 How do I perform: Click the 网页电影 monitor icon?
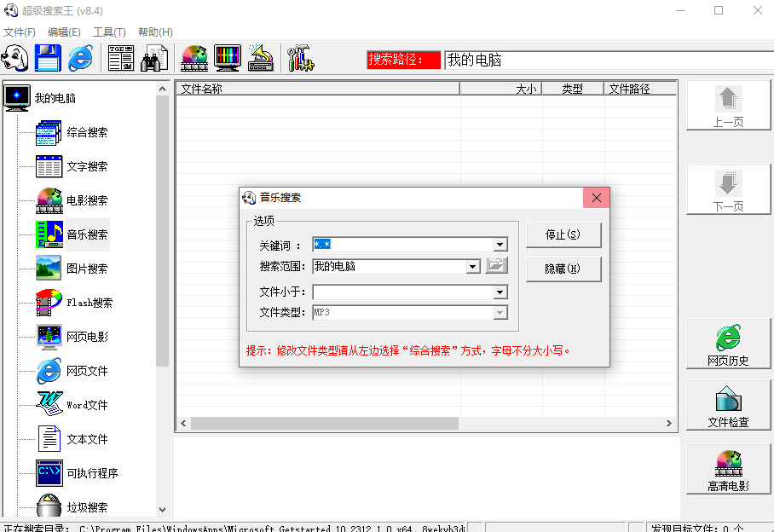49,337
